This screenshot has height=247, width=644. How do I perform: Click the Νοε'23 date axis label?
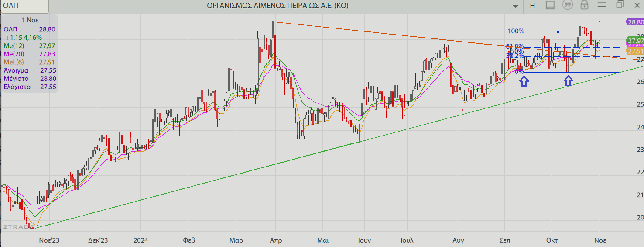click(49, 240)
